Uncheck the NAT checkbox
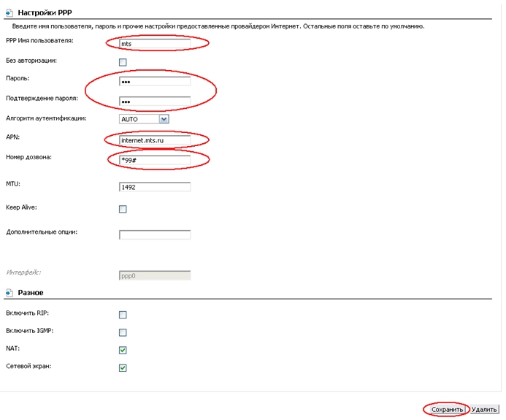The width and height of the screenshot is (506, 420). pyautogui.click(x=123, y=350)
